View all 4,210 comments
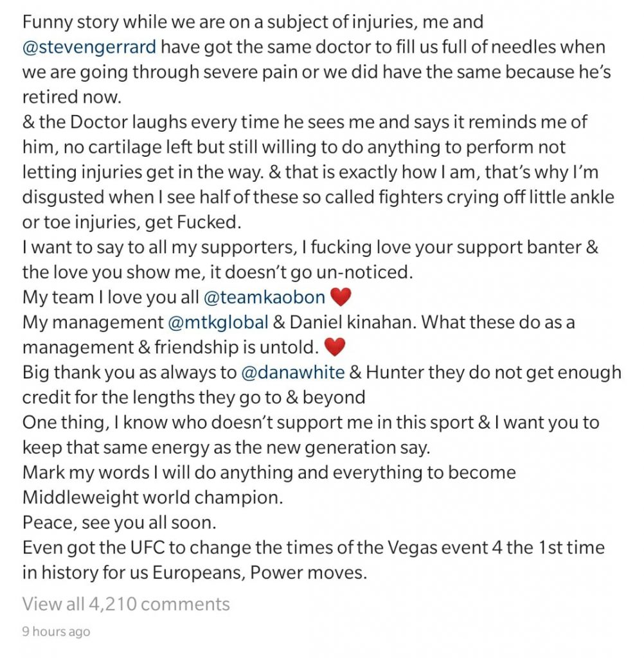The image size is (644, 658). click(126, 604)
